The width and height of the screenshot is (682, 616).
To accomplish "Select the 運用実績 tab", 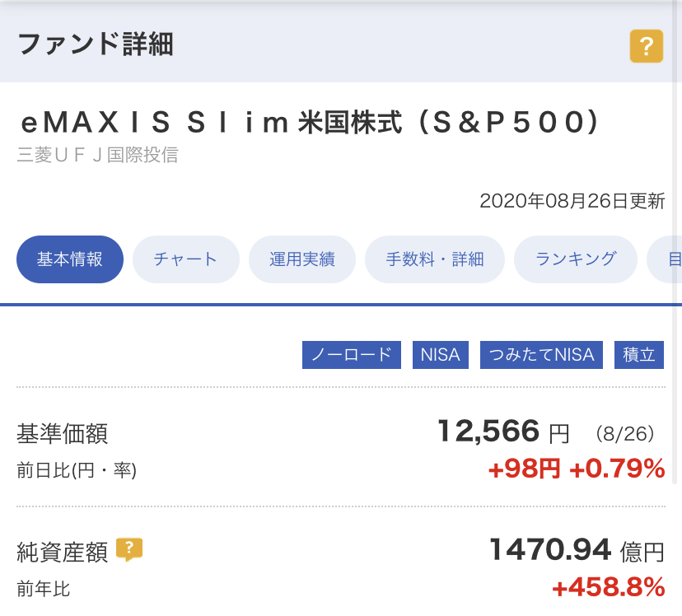I will [x=301, y=259].
